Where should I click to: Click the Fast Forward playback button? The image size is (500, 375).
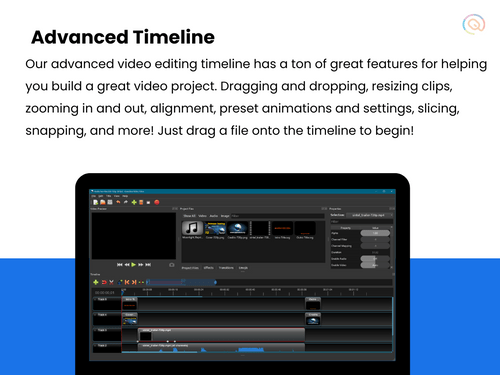click(x=141, y=265)
